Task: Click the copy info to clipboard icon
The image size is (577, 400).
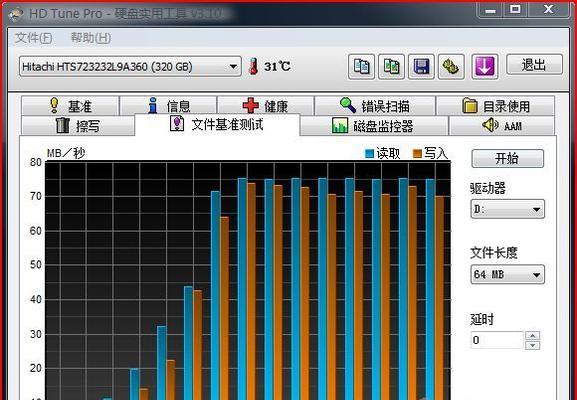Action: (x=361, y=67)
